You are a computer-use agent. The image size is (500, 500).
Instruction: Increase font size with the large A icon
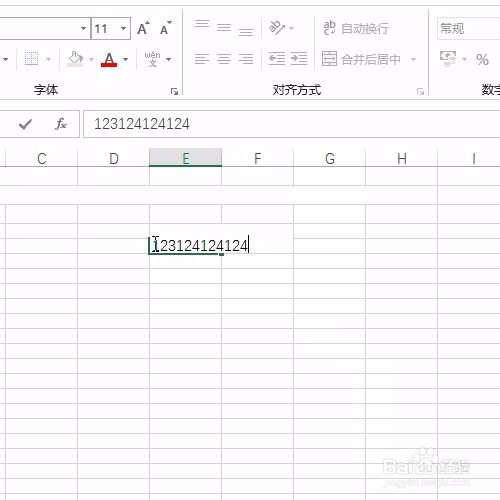pyautogui.click(x=143, y=28)
